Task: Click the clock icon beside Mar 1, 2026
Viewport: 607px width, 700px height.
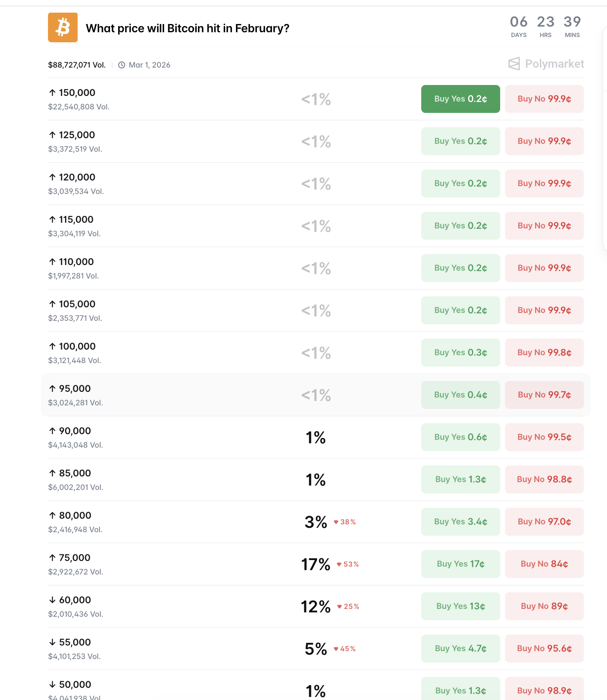Action: point(122,65)
